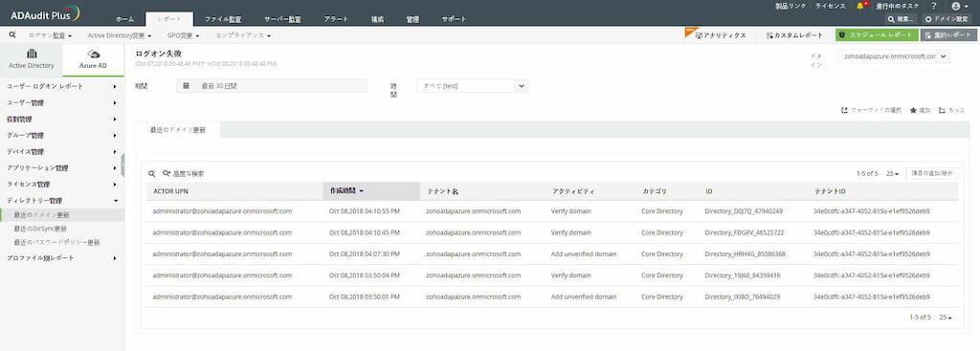Screen dimensions: 980x351
Task: Open the ファイル監査 tab
Action: 222,19
